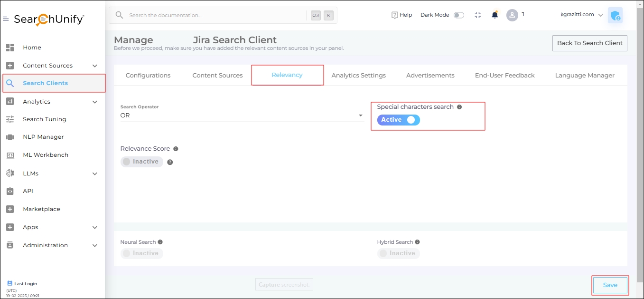Open NLP Manager from the sidebar
Screen dimensions: 644x299
[43, 137]
